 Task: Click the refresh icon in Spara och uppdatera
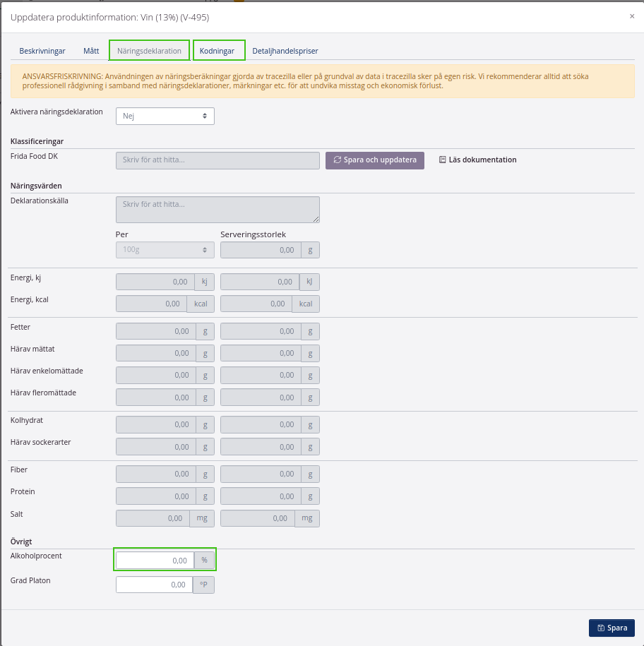tap(338, 160)
